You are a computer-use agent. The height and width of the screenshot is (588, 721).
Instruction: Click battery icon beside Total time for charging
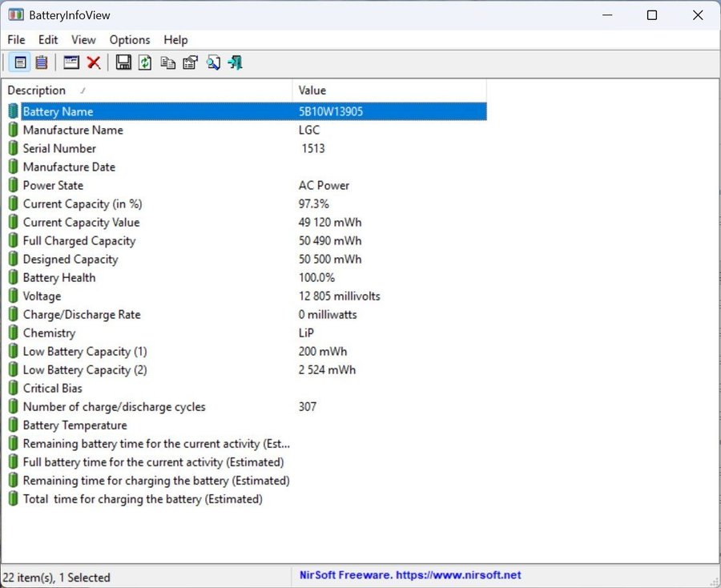tap(14, 498)
